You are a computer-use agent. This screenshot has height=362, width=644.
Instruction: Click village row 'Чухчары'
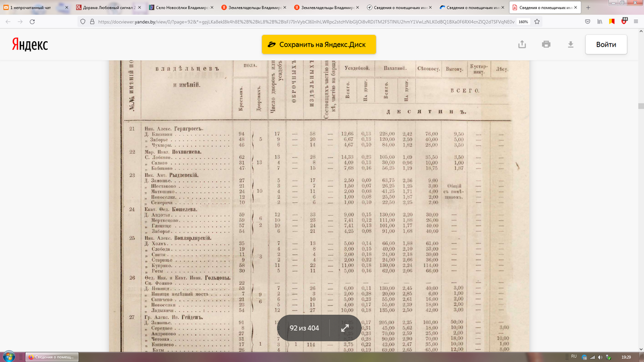click(x=163, y=145)
